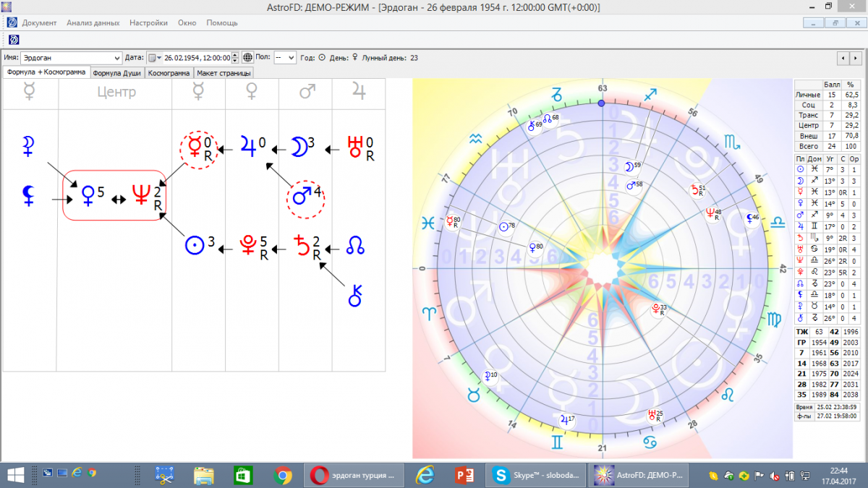
Task: Open the Настройки menu
Action: tap(148, 22)
